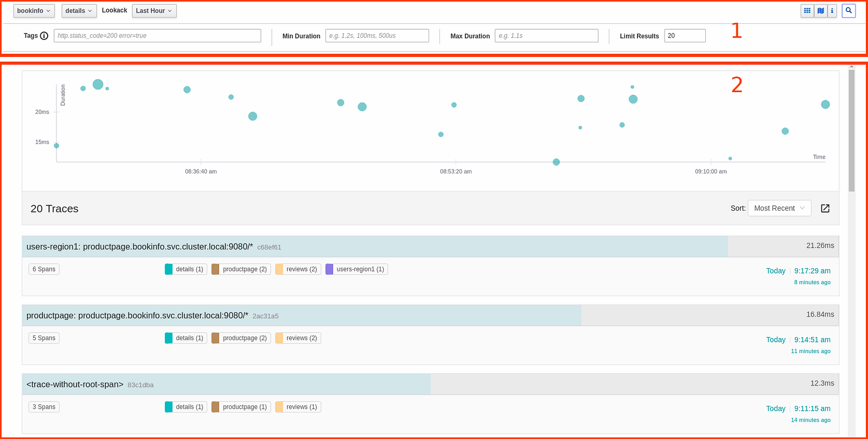
Task: Click the 21.26ms duration value
Action: (x=820, y=246)
